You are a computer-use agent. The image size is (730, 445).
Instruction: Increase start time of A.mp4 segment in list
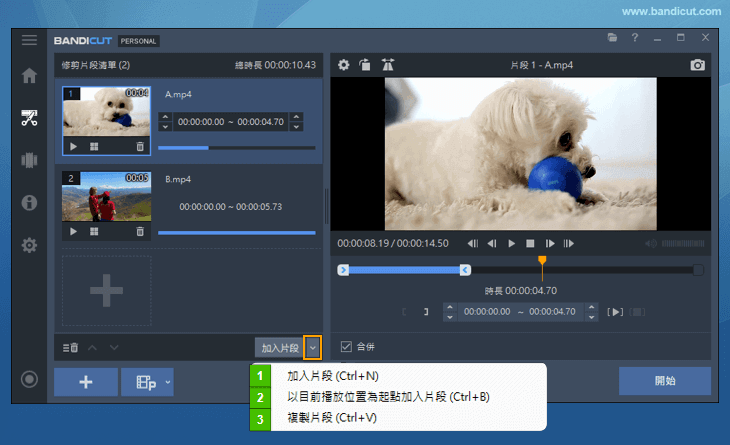[x=165, y=117]
